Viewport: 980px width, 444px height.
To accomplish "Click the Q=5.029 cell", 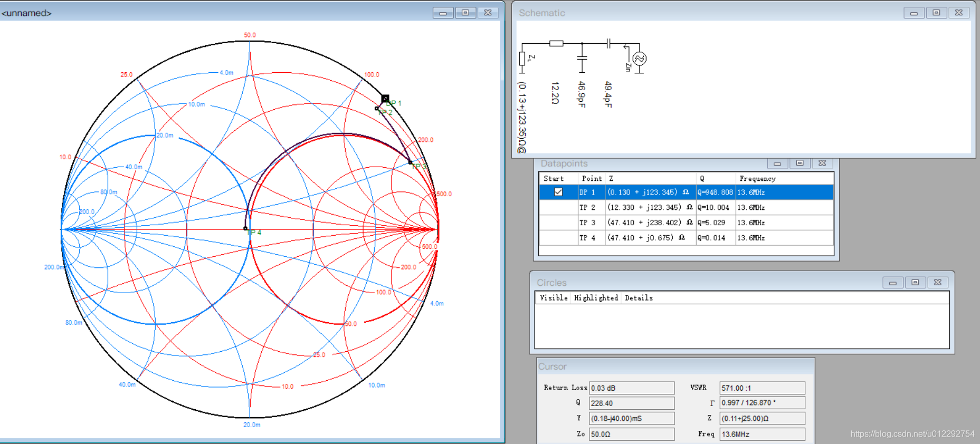I will point(715,223).
